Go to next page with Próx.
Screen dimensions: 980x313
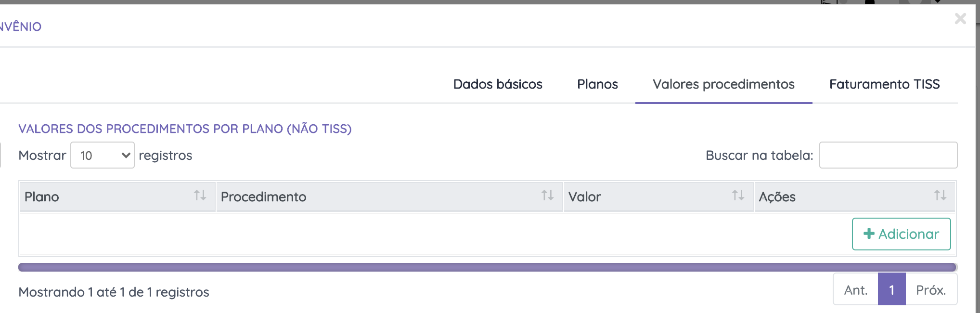(x=931, y=290)
